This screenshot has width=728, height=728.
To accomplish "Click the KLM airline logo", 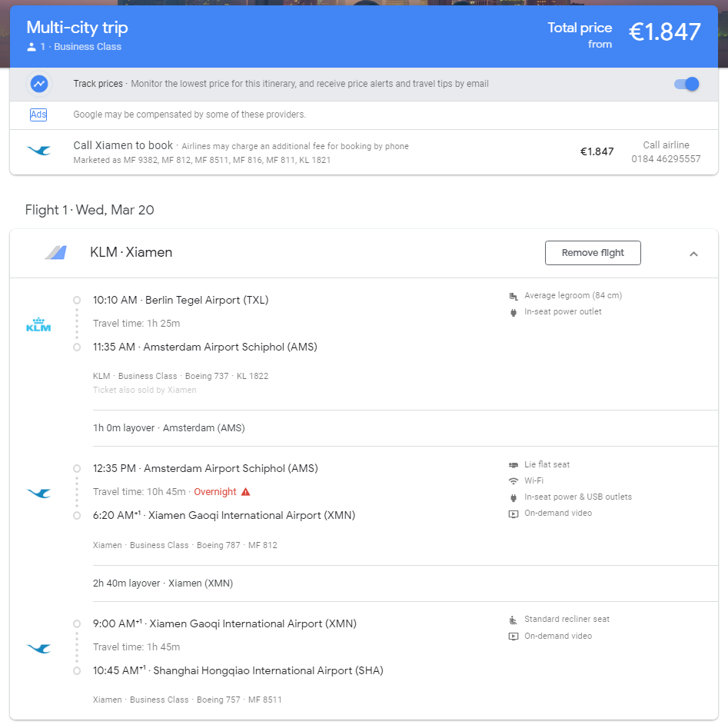I will tap(38, 325).
